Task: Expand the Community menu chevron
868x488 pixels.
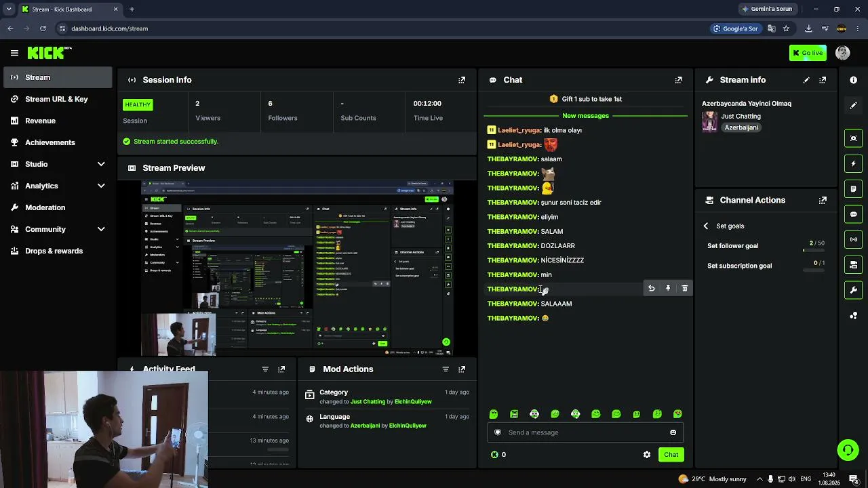Action: [x=101, y=229]
